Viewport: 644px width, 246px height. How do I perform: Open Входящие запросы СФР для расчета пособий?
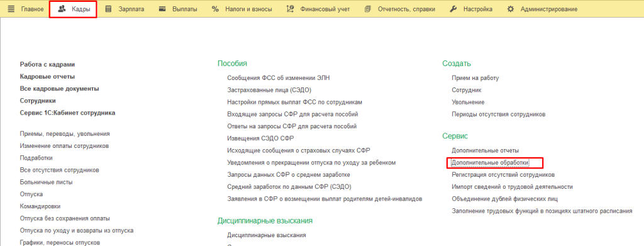tap(293, 114)
